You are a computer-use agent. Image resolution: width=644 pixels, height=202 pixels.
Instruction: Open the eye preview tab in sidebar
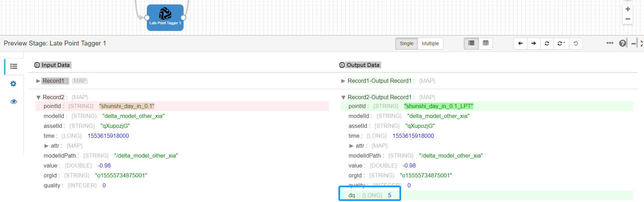14,102
